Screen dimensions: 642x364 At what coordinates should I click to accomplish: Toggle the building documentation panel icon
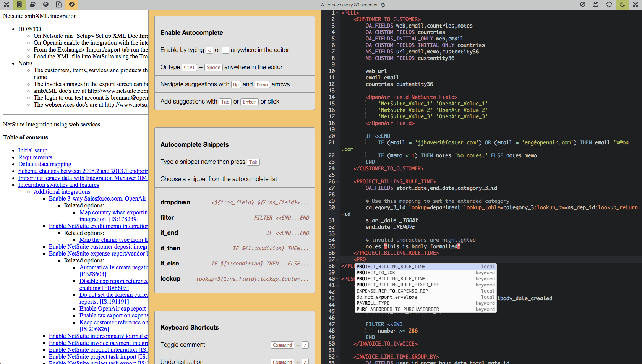click(x=19, y=5)
